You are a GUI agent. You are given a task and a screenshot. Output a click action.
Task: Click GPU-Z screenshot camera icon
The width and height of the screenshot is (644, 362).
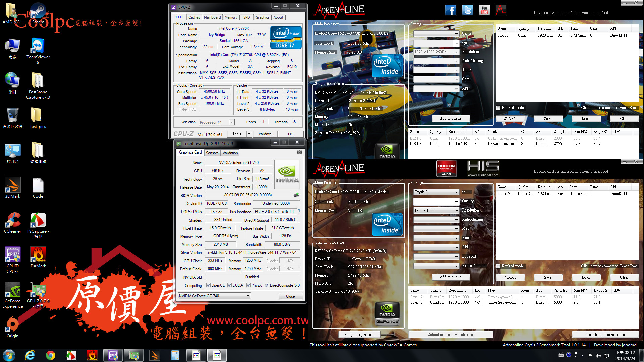coord(299,152)
